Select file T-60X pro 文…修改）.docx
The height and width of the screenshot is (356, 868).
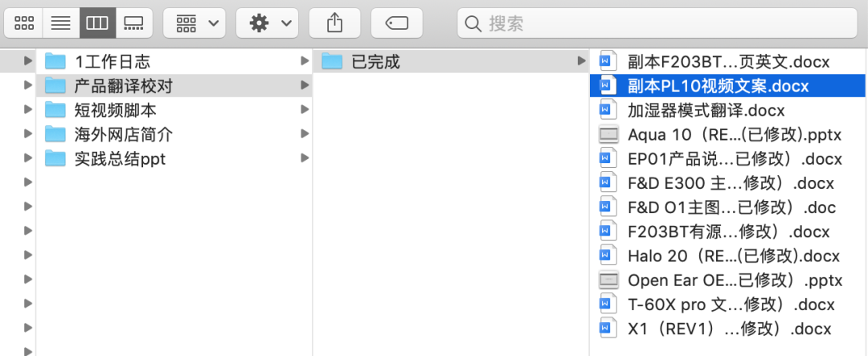729,305
